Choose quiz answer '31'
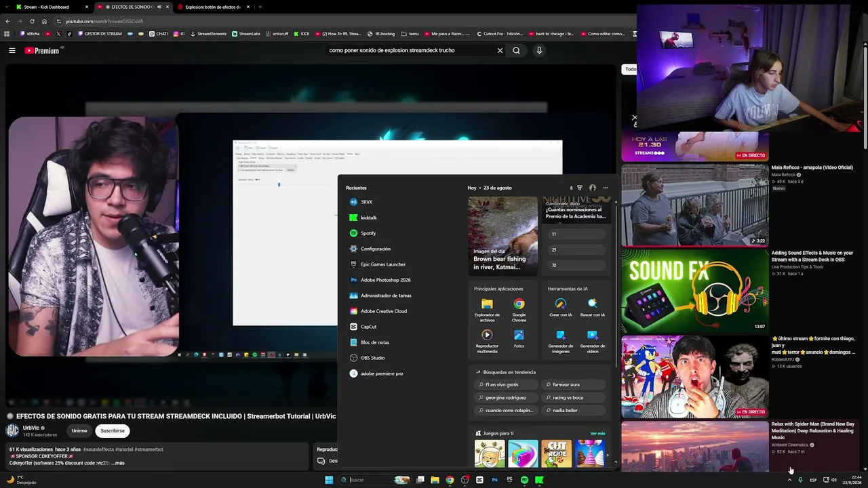Viewport: 868px width, 488px height. click(576, 265)
